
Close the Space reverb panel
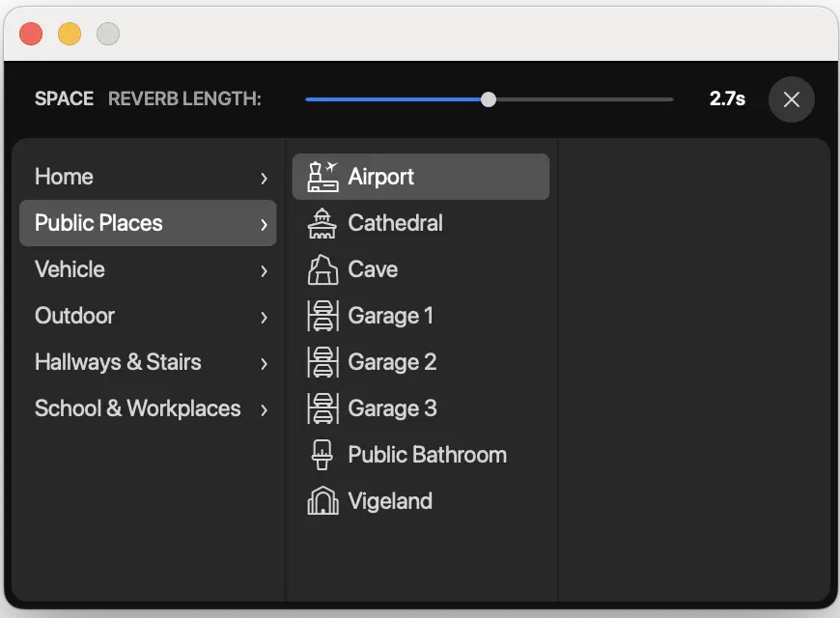pyautogui.click(x=792, y=99)
